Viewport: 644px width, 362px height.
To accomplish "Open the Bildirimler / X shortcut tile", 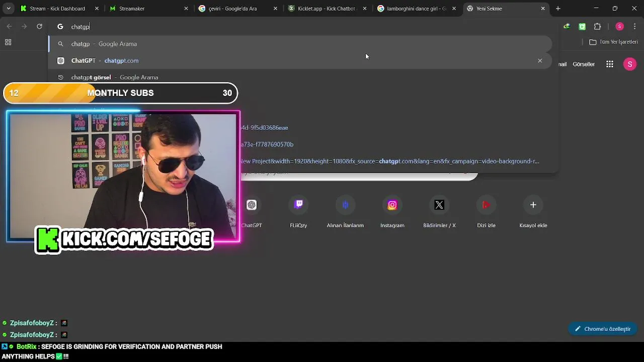I will point(439,211).
